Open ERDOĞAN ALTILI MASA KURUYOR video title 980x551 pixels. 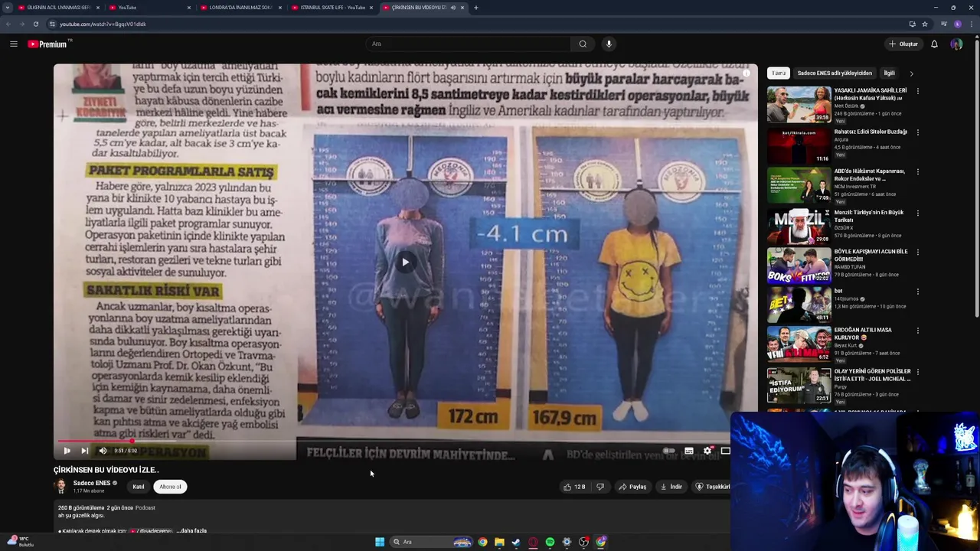pyautogui.click(x=864, y=334)
